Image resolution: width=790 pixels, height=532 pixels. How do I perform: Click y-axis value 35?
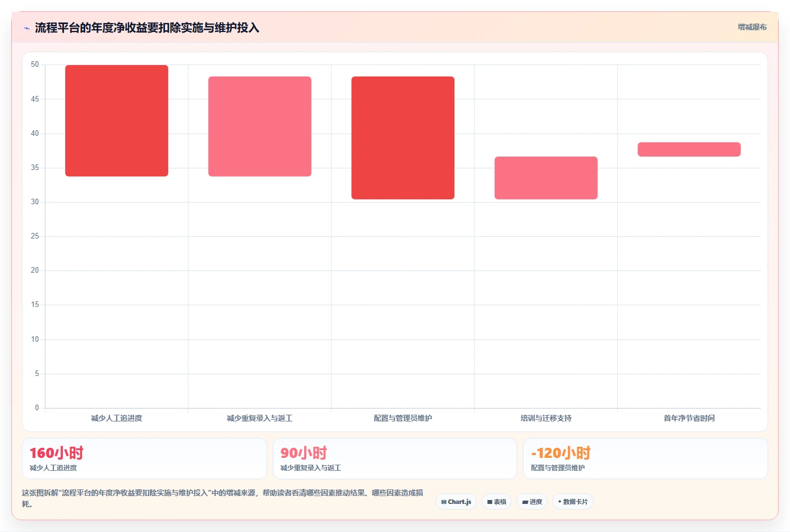[x=35, y=167]
